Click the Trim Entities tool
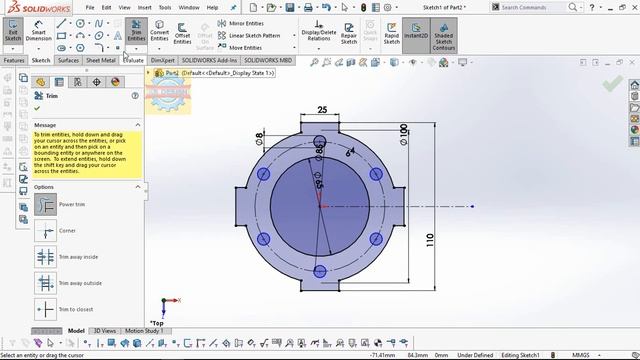The width and height of the screenshot is (640, 360). [136, 31]
